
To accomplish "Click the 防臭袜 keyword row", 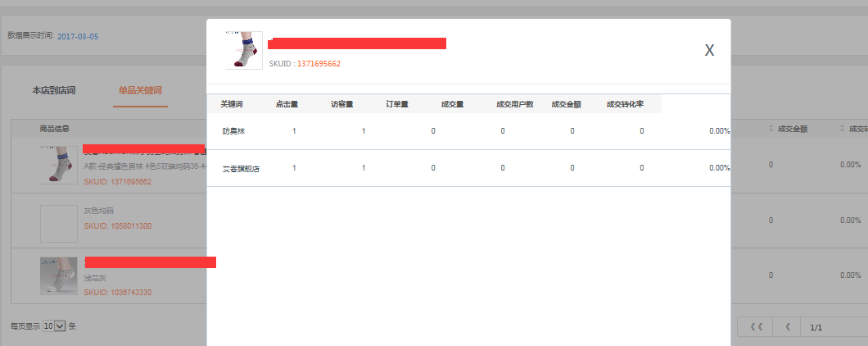I will (x=469, y=131).
